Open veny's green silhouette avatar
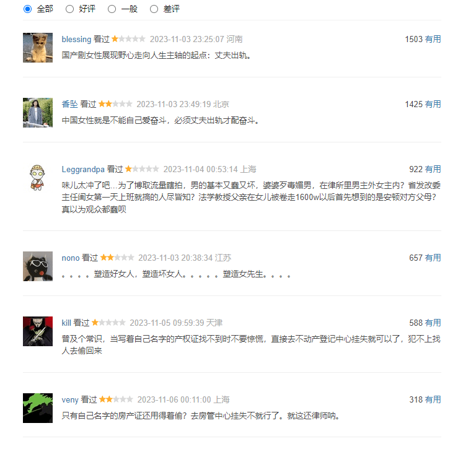 [x=38, y=408]
